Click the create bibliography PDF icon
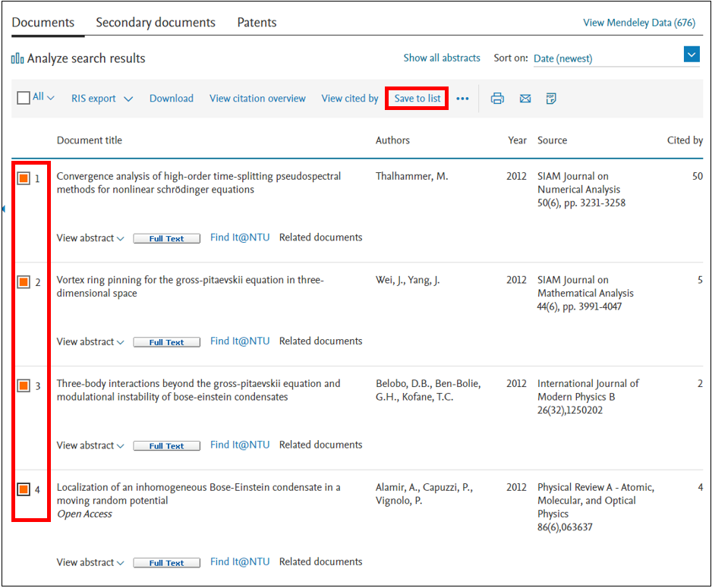 pos(551,99)
